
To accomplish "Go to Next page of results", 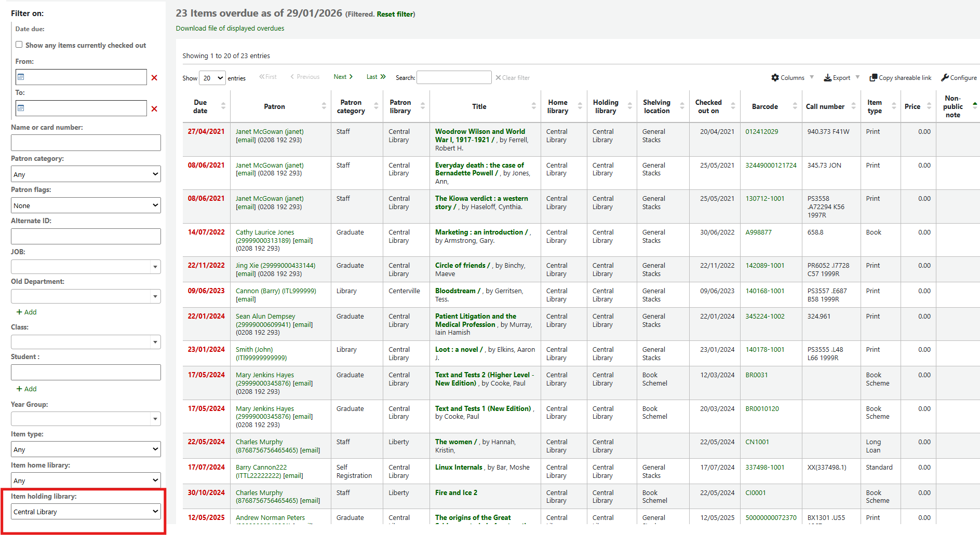I will point(343,77).
